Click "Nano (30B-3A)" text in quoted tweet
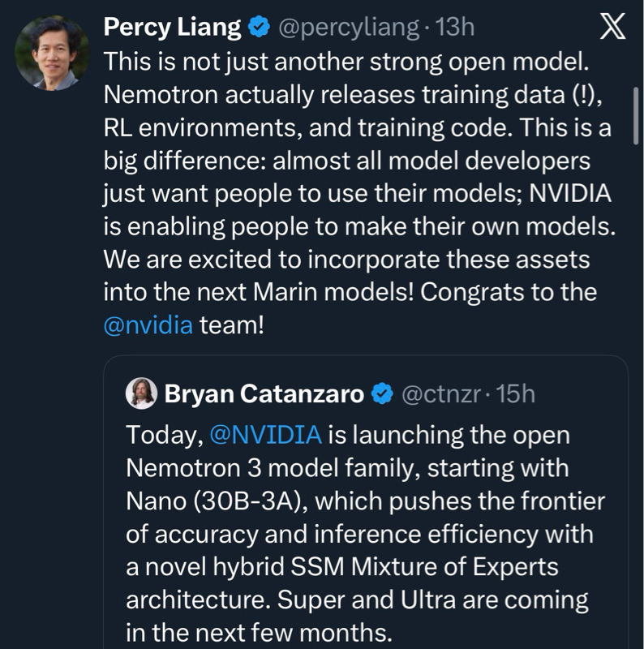 [x=214, y=501]
